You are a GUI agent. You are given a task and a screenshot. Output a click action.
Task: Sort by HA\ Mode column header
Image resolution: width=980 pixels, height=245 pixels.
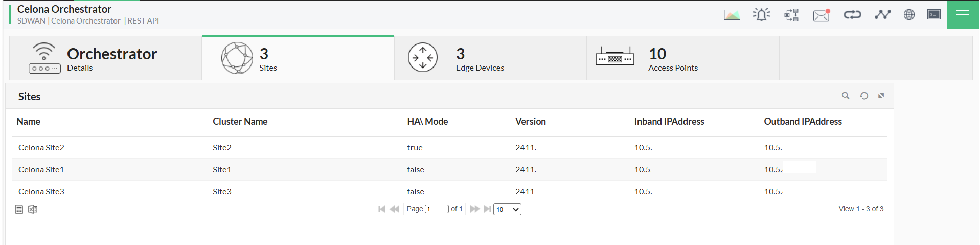(427, 121)
